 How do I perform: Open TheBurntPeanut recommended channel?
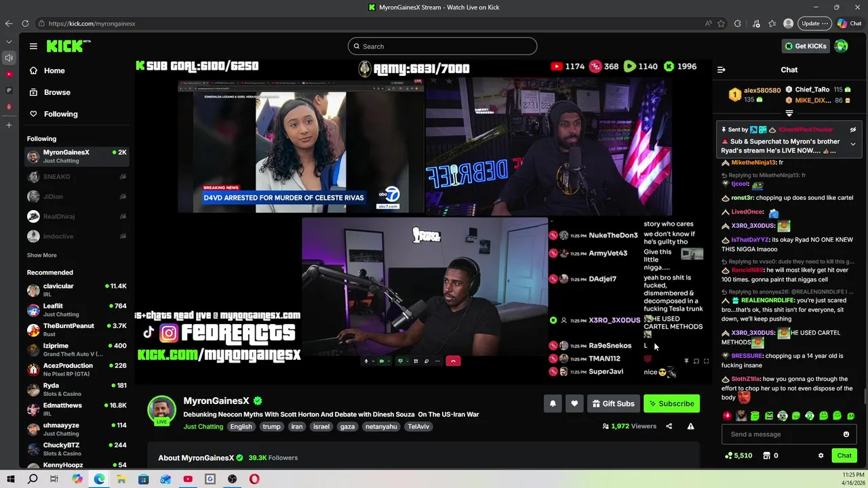pos(77,330)
